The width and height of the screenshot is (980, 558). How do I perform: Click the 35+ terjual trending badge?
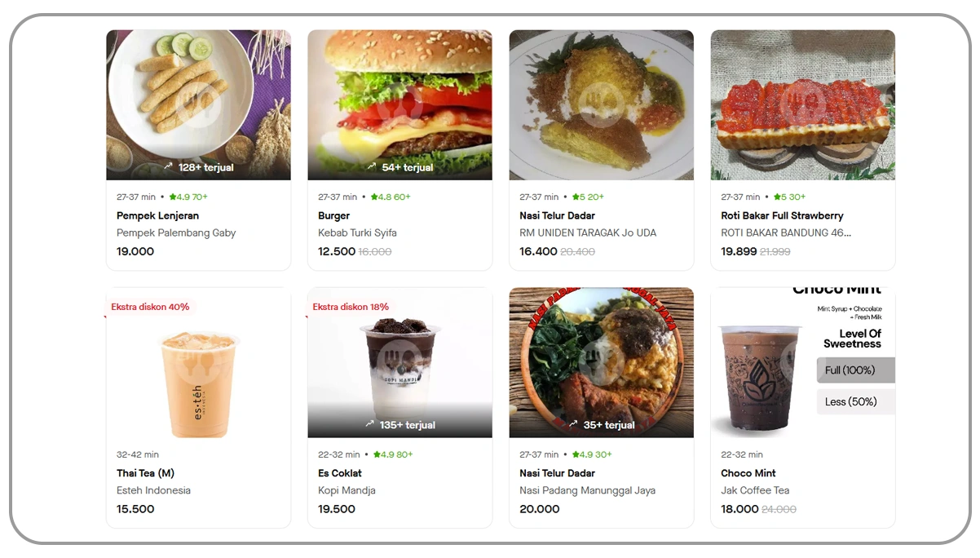pyautogui.click(x=602, y=425)
